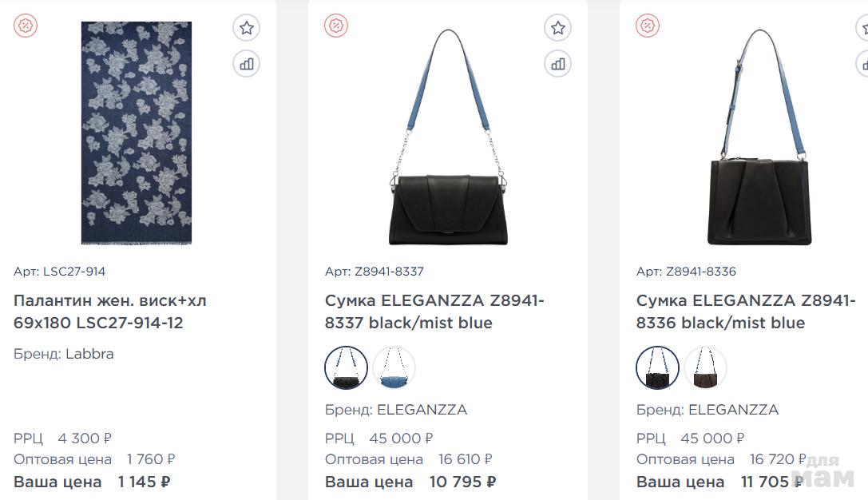Add Z8941-8337 bag to comparison

click(x=558, y=63)
